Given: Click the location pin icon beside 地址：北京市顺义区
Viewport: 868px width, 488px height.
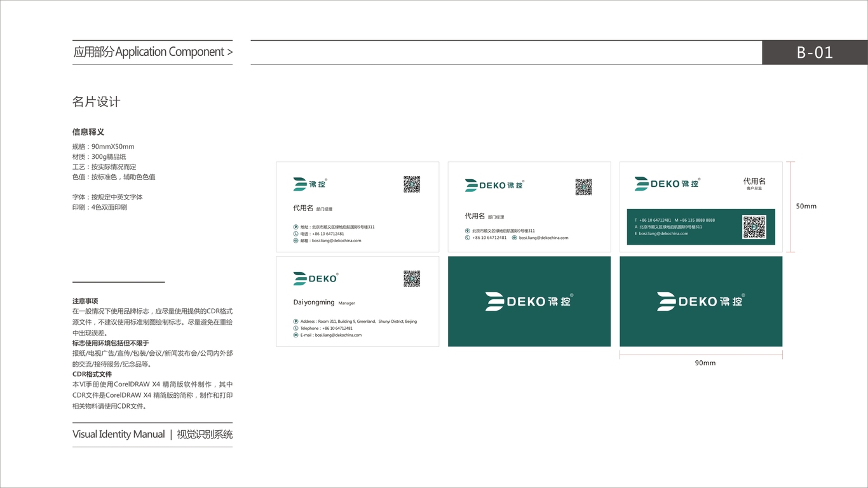Looking at the screenshot, I should tap(296, 227).
